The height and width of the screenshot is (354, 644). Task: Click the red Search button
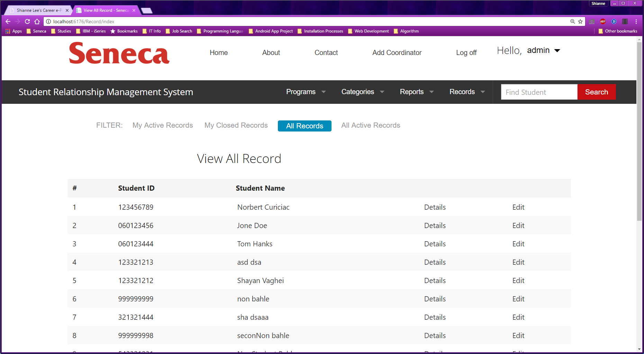(597, 92)
